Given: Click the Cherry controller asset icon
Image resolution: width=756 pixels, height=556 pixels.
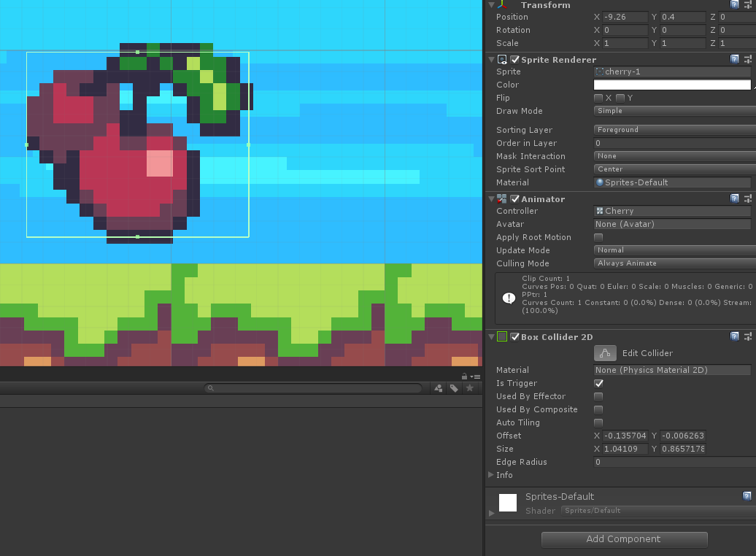Looking at the screenshot, I should pyautogui.click(x=600, y=211).
